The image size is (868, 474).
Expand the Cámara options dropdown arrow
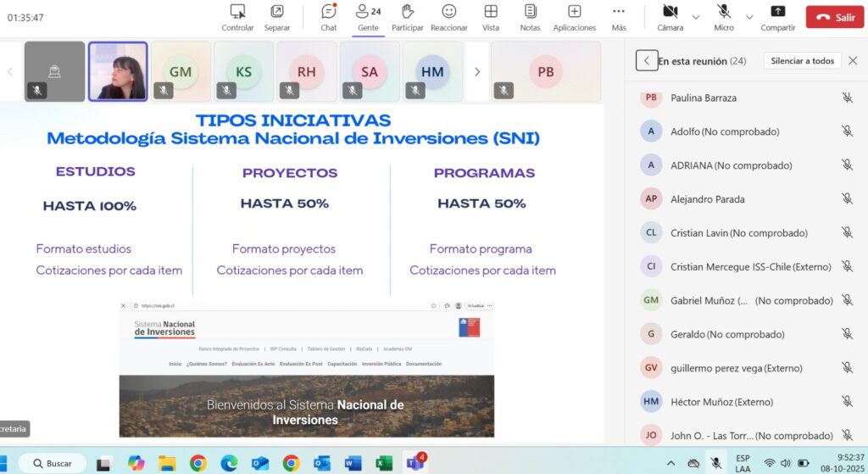[x=696, y=16]
